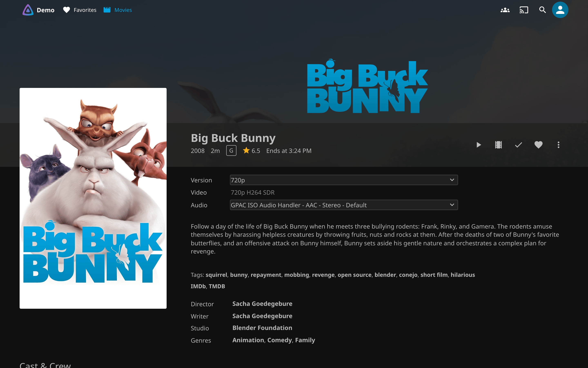
Task: Open the Blender Foundation studio link
Action: pos(262,328)
